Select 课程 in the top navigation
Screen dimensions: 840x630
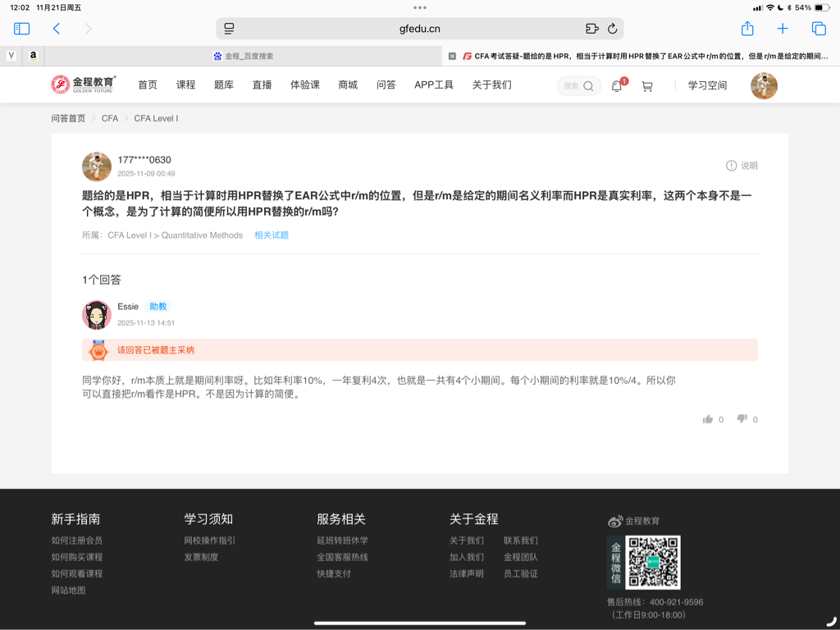point(186,85)
